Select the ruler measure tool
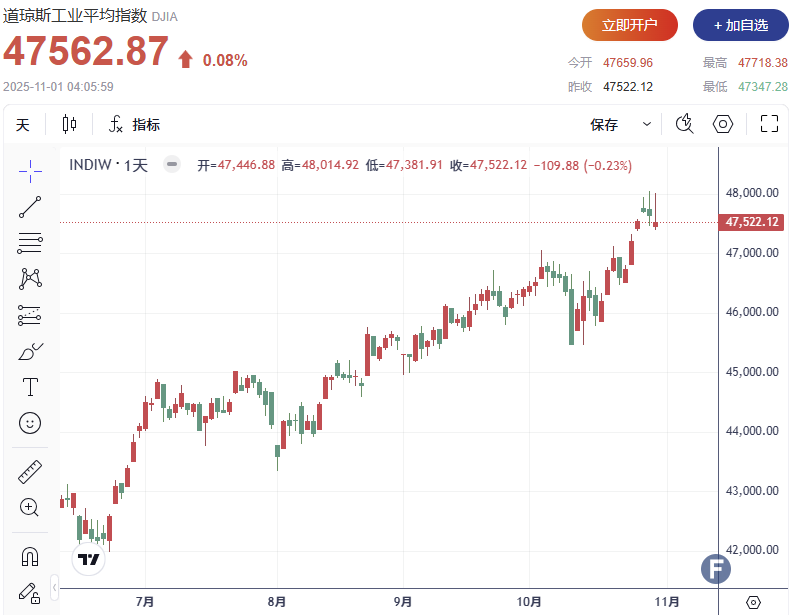The image size is (793, 615). point(30,472)
